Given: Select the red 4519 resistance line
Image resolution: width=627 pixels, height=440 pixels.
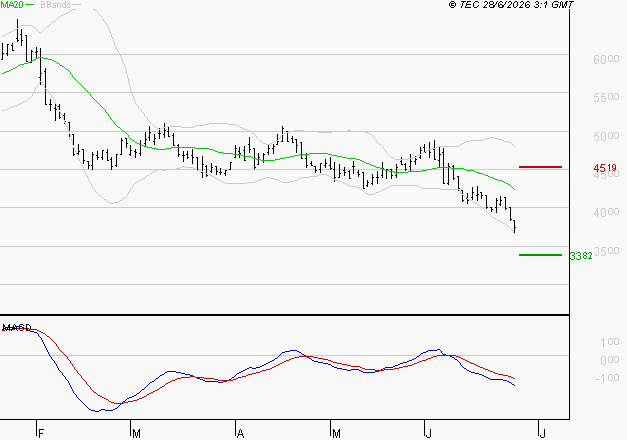Looking at the screenshot, I should [x=540, y=167].
